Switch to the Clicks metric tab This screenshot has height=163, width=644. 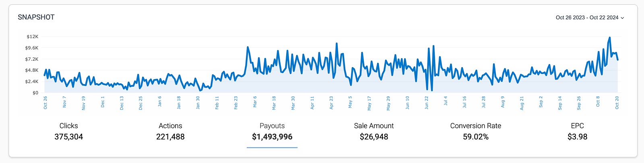[x=68, y=131]
